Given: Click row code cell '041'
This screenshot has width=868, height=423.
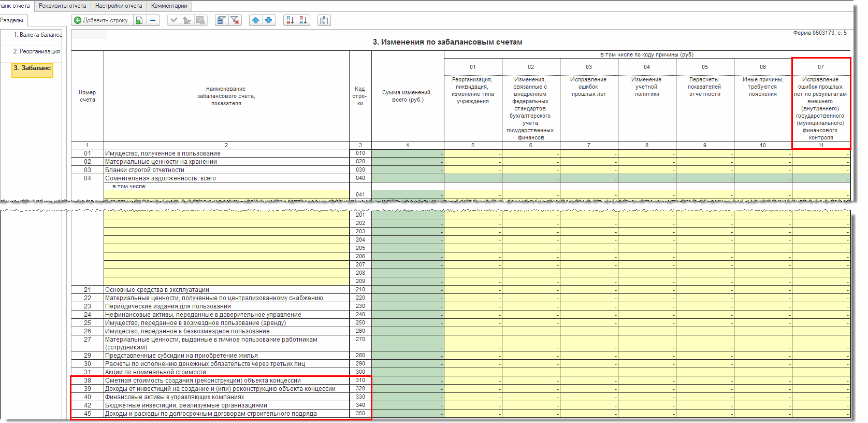Looking at the screenshot, I should [360, 195].
